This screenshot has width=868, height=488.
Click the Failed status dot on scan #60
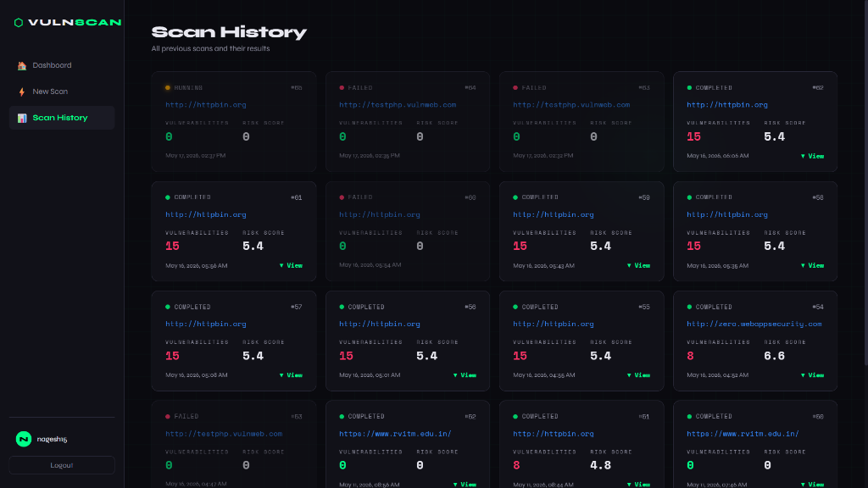coord(342,197)
